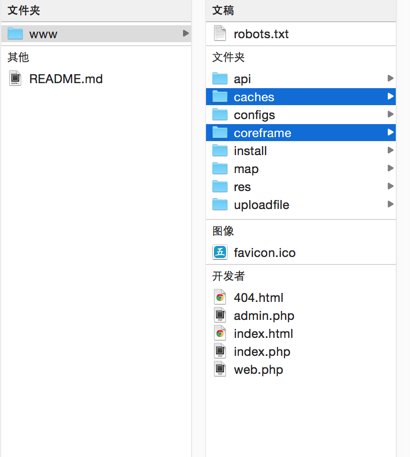The image size is (410, 457).
Task: Select the index.html Chrome file icon
Action: point(220,333)
